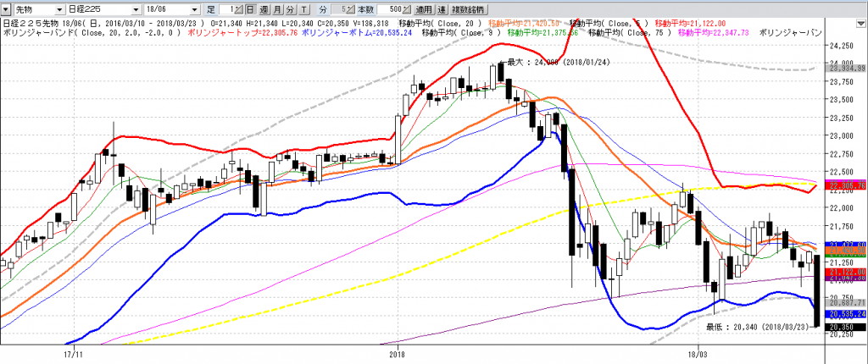The width and height of the screenshot is (868, 364).
Task: Switch to monthly (月) candle interval
Action: coord(277,8)
